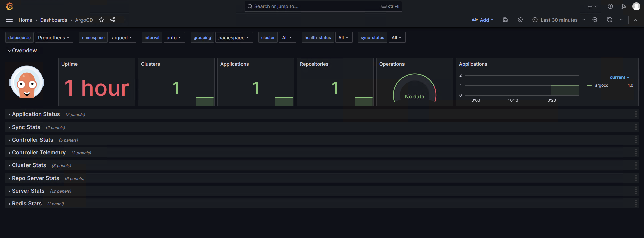The width and height of the screenshot is (644, 238).
Task: Click the 'No data' gauge text
Action: [x=415, y=97]
